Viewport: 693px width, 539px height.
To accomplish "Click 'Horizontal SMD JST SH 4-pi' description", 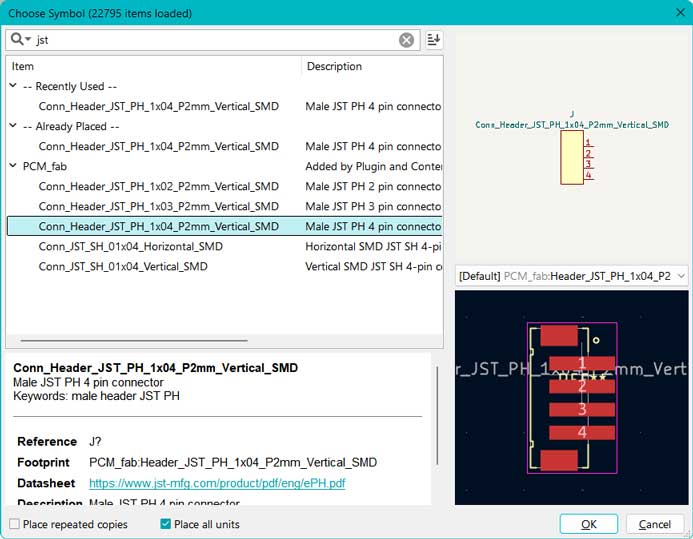I will pyautogui.click(x=373, y=247).
